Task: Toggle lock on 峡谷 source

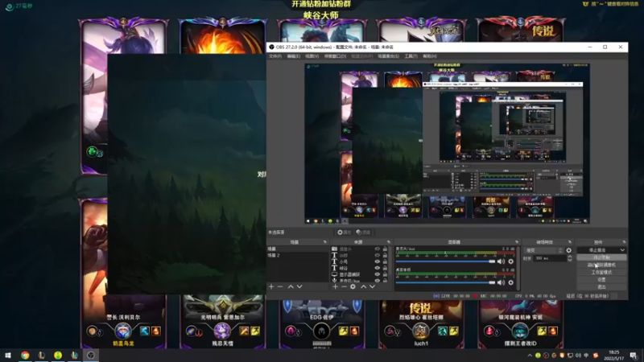Action: (385, 268)
